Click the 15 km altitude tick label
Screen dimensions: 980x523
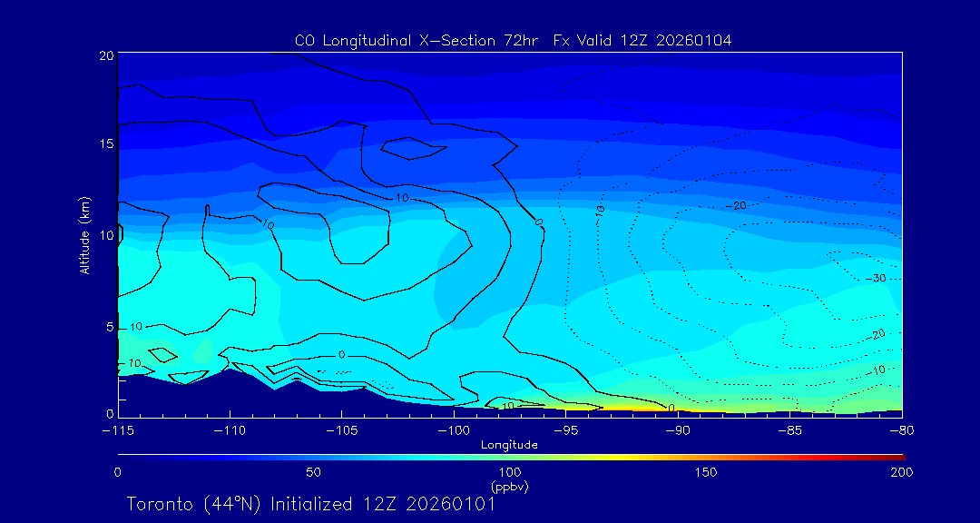(x=105, y=145)
